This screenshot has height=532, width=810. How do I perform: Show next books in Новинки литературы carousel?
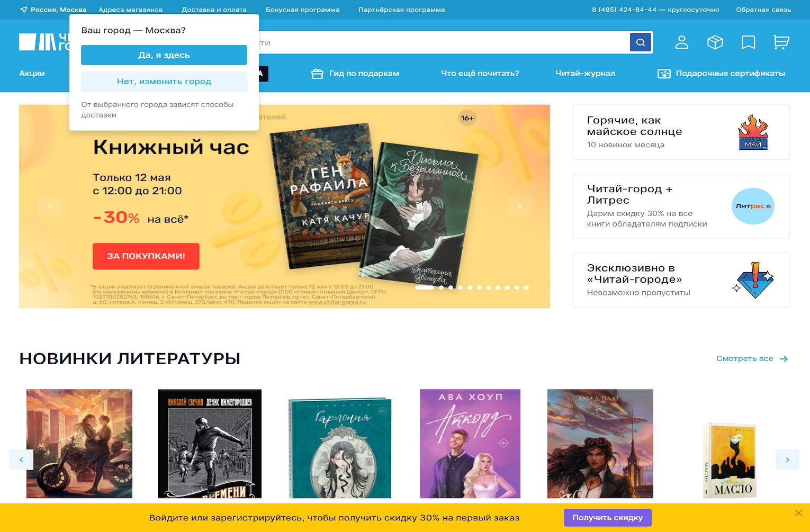[x=788, y=459]
